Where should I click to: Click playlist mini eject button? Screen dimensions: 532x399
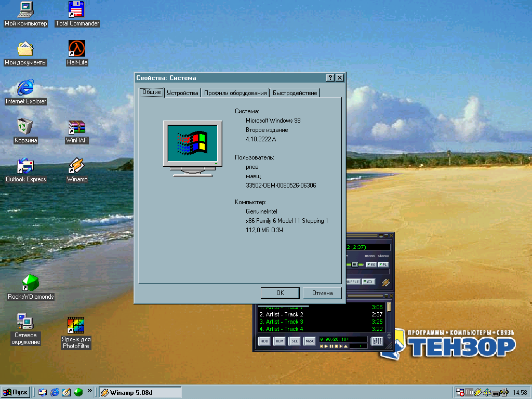(345, 347)
